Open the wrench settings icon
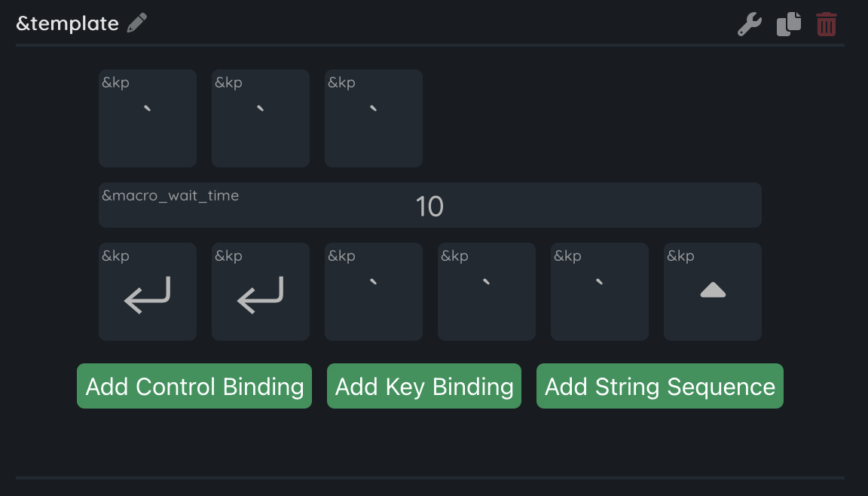The image size is (868, 496). click(x=749, y=24)
